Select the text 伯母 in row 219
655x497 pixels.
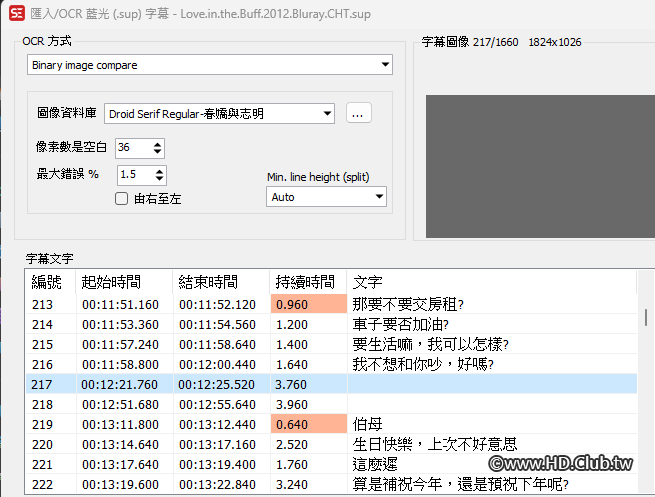368,425
